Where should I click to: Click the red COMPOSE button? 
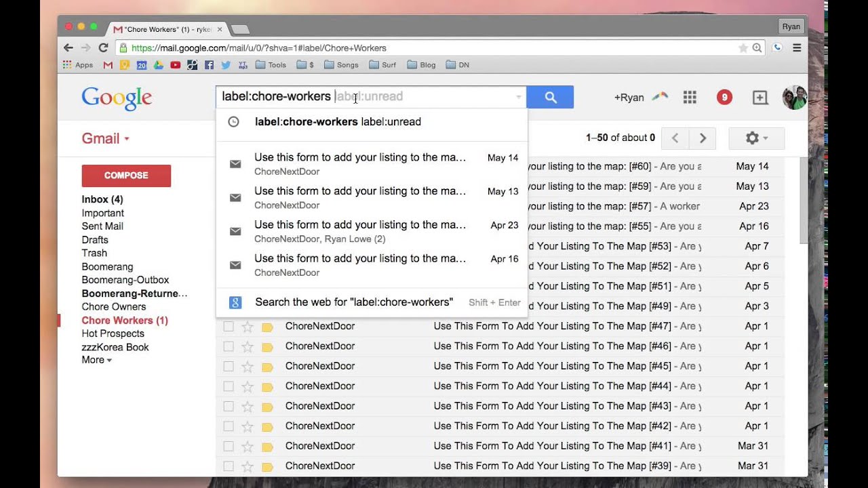(x=126, y=176)
